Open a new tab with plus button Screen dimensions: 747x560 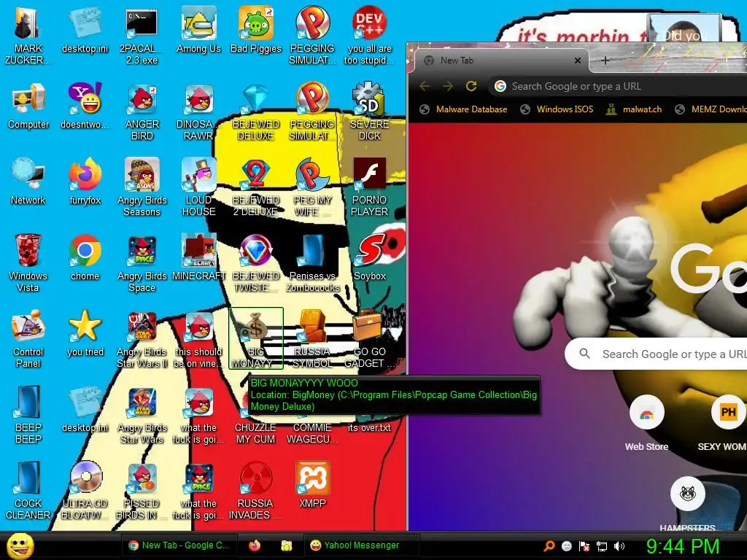point(605,61)
